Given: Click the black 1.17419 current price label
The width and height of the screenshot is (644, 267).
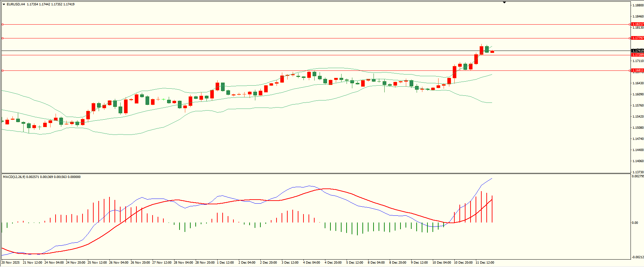Looking at the screenshot, I should coord(637,51).
